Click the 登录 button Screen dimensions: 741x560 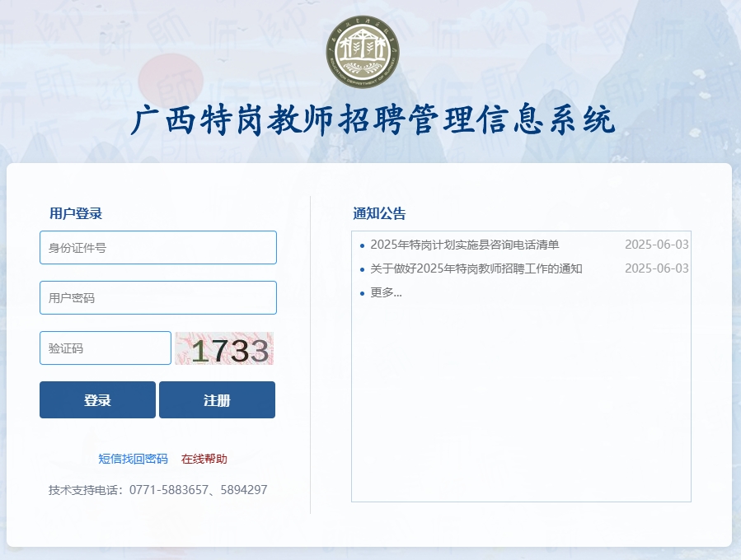(97, 400)
